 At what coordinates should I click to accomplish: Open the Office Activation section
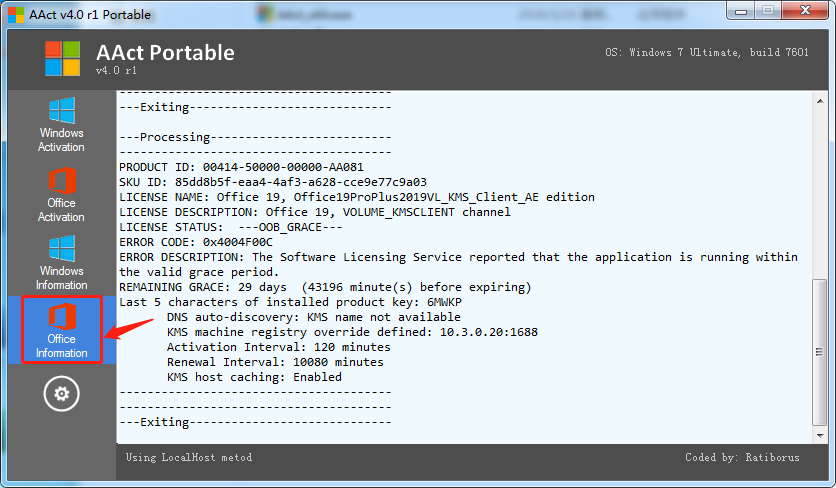click(61, 194)
